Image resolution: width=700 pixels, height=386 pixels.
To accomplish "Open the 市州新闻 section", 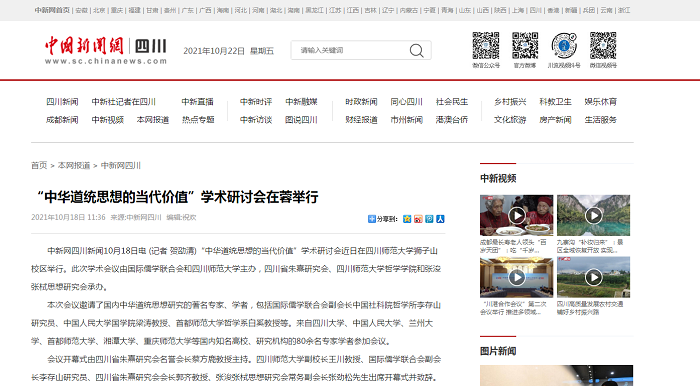I will [406, 120].
